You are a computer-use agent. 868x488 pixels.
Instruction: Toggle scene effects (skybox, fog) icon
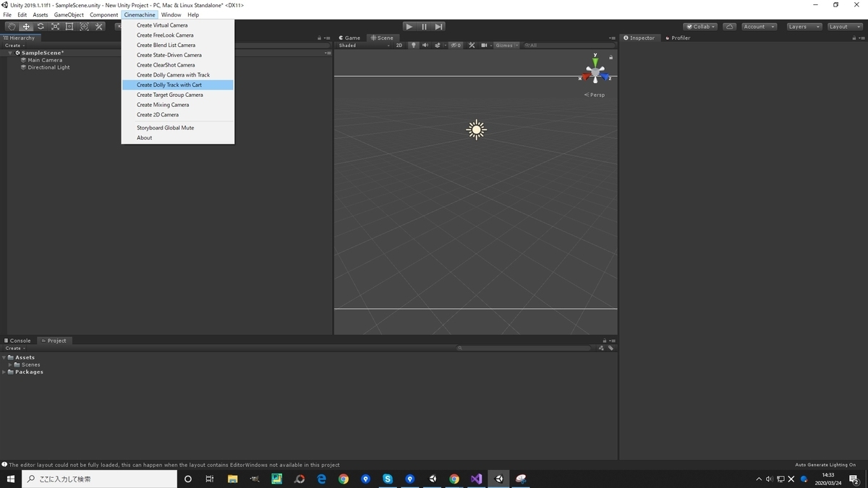tap(437, 45)
